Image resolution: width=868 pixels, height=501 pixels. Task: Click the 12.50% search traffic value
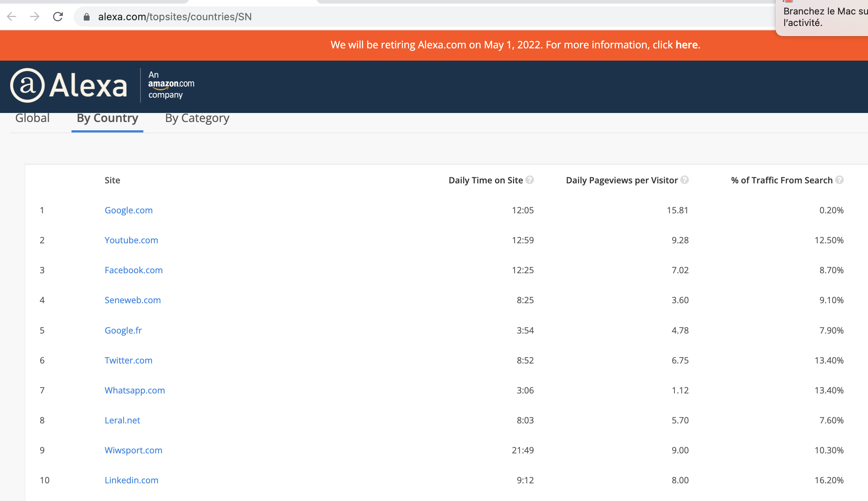pyautogui.click(x=829, y=240)
